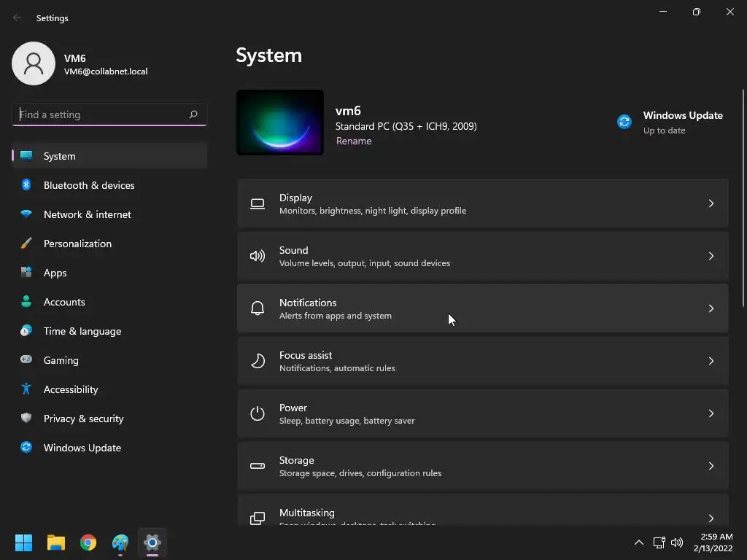Open the Storage title text
The width and height of the screenshot is (747, 560).
point(296,460)
